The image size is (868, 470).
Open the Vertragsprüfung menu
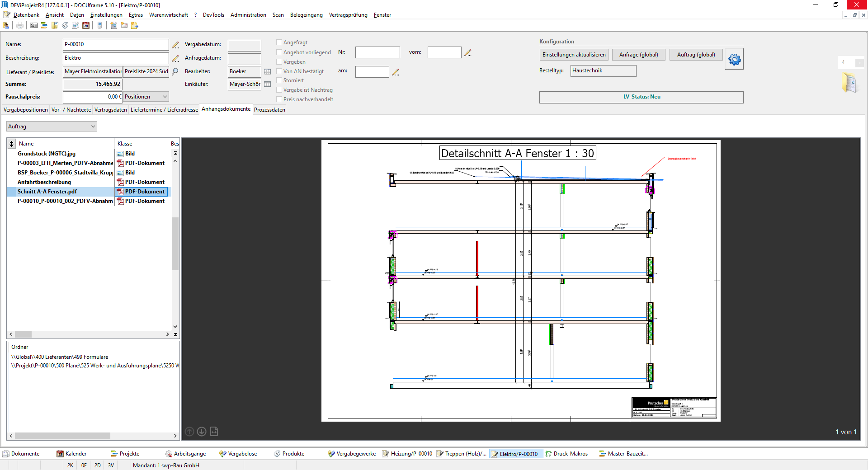[x=348, y=15]
